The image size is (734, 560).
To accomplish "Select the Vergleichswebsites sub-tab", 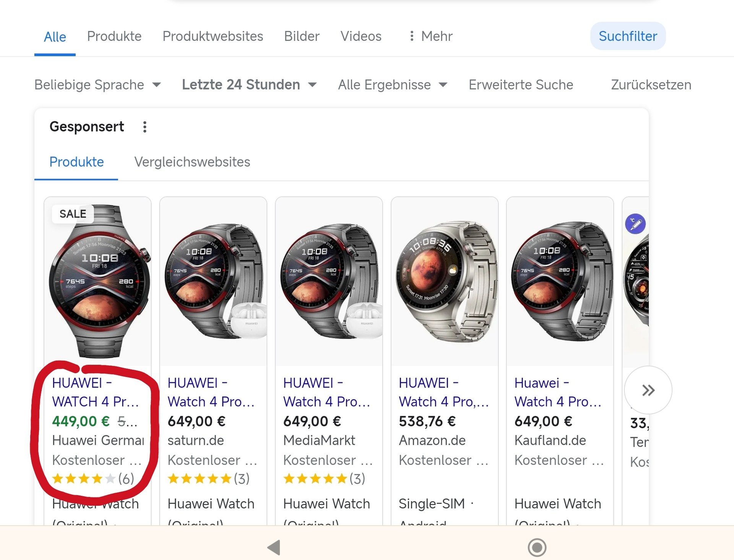I will 192,162.
